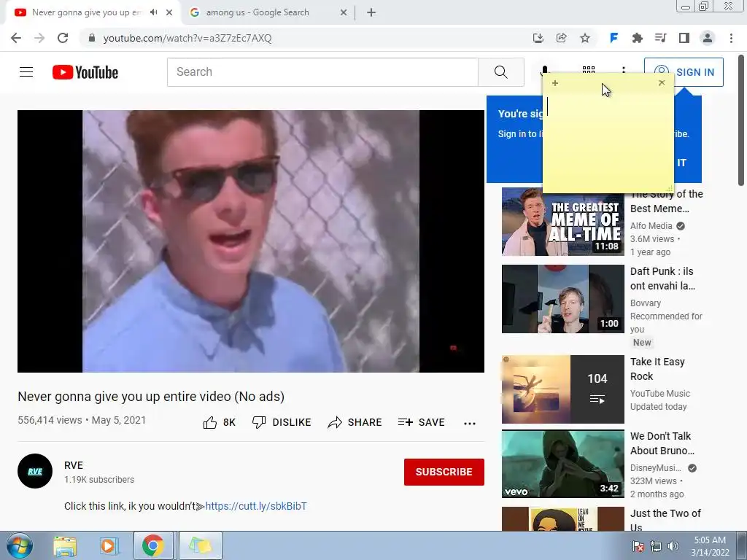Click the install app icon in address bar

538,38
